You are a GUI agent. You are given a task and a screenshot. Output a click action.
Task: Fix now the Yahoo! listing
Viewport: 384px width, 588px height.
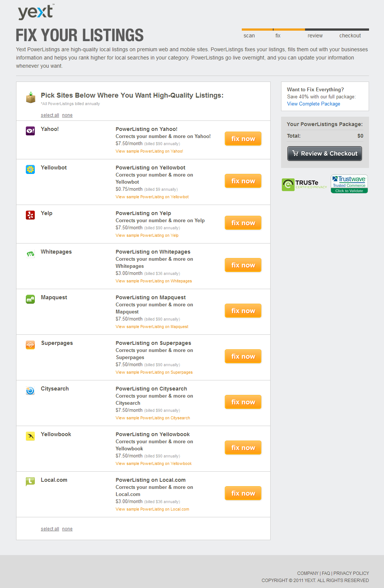click(243, 139)
